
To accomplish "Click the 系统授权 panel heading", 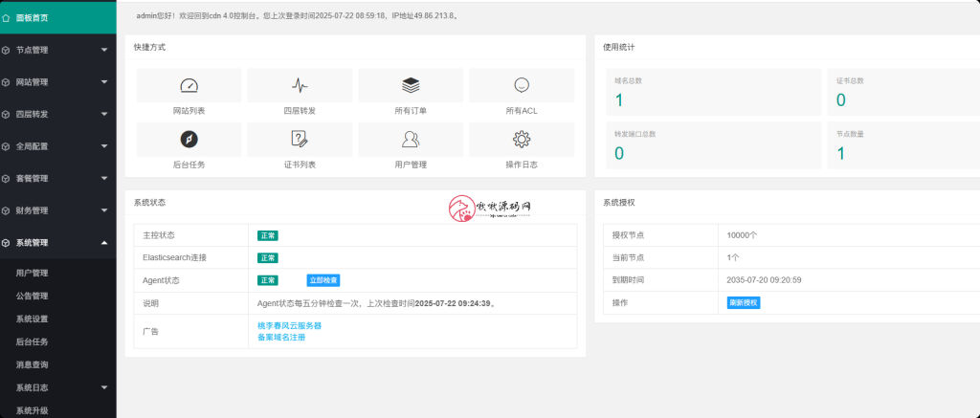I will pyautogui.click(x=619, y=203).
